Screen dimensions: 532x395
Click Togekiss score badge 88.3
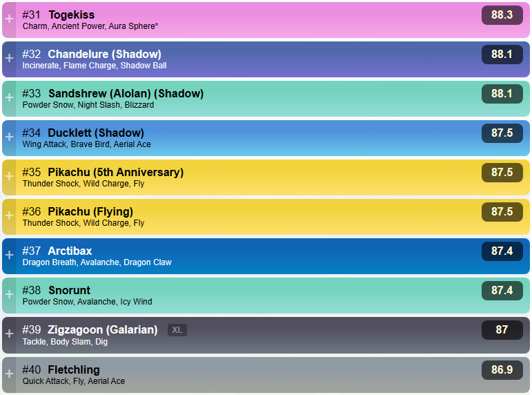point(502,15)
